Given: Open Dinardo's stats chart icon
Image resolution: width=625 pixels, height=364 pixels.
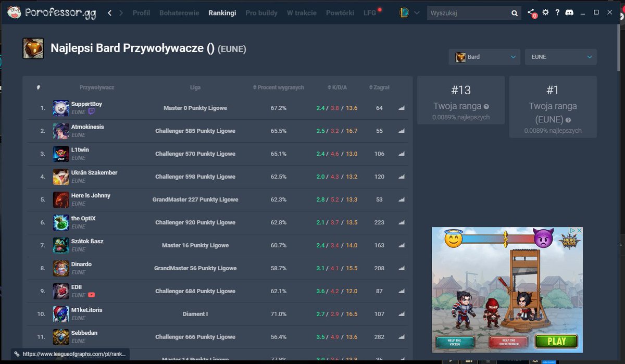Looking at the screenshot, I should [402, 269].
